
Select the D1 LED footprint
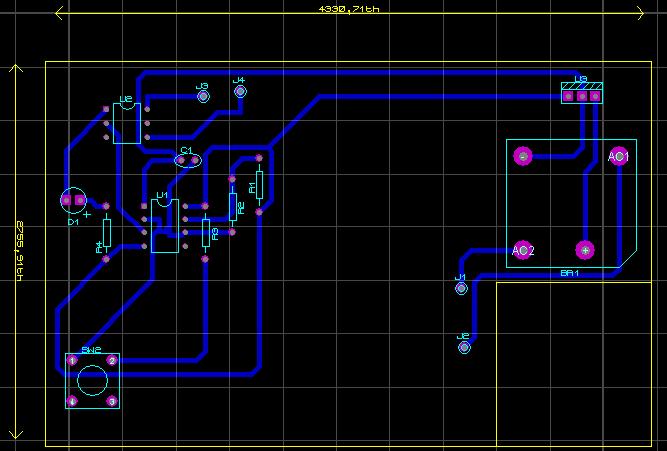(x=73, y=201)
